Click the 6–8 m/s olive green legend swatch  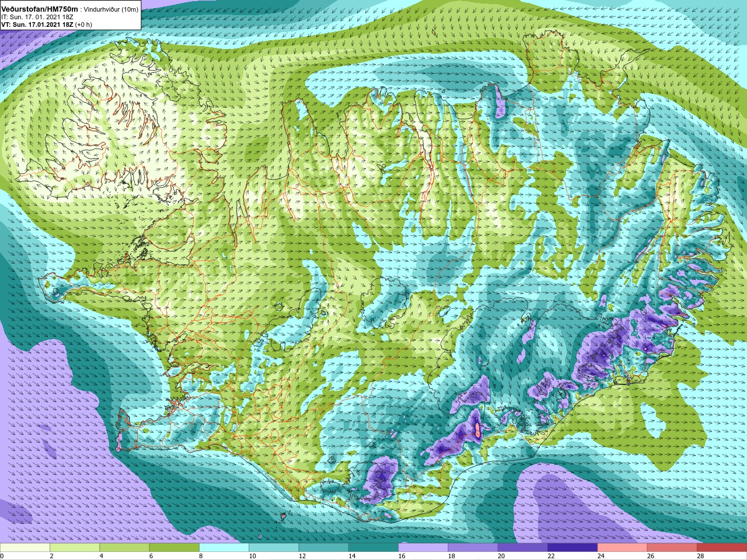pyautogui.click(x=174, y=548)
